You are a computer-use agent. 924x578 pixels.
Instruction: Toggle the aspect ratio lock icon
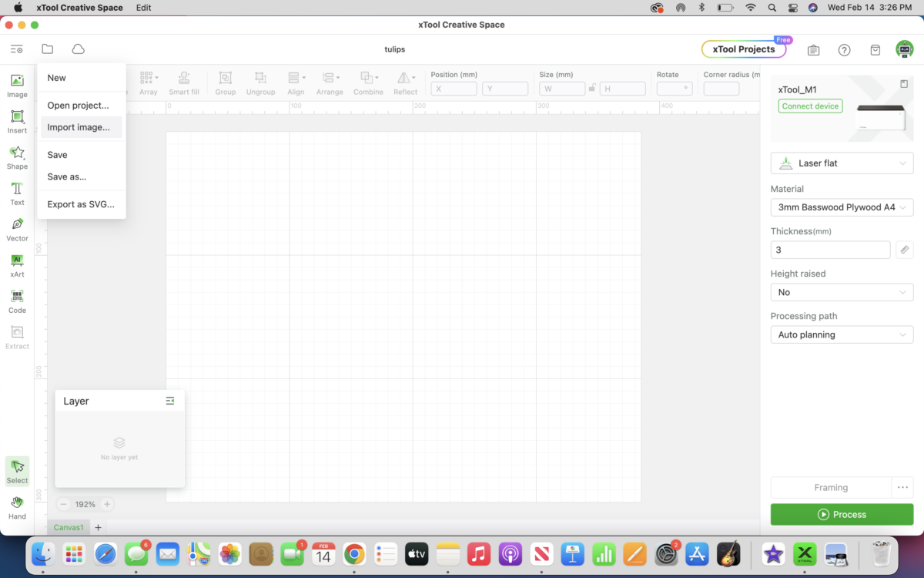[592, 89]
